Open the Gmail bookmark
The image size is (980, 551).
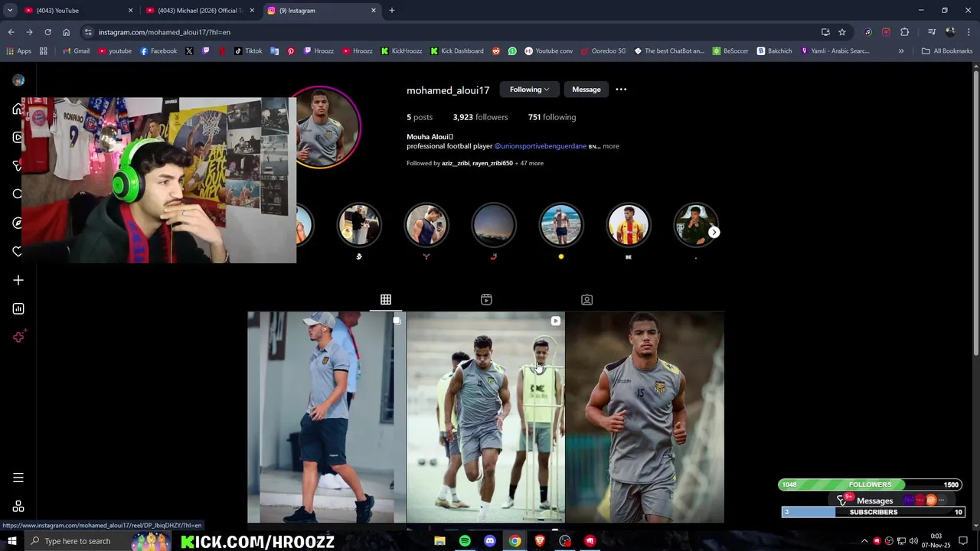tap(76, 51)
